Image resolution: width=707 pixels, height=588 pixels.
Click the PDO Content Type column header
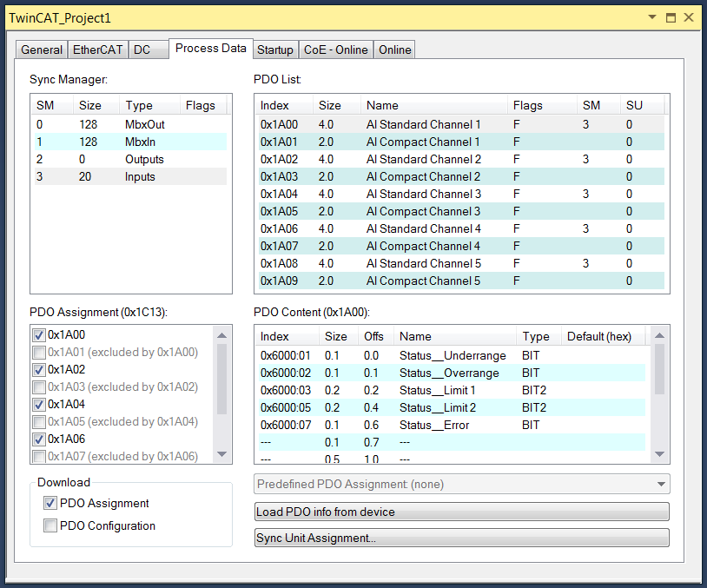pos(539,336)
